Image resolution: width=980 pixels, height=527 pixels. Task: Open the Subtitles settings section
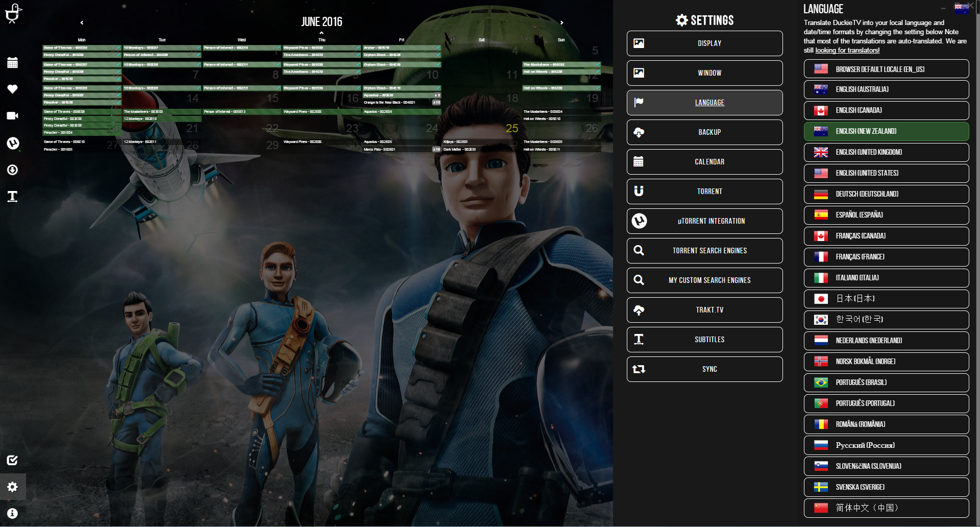704,340
